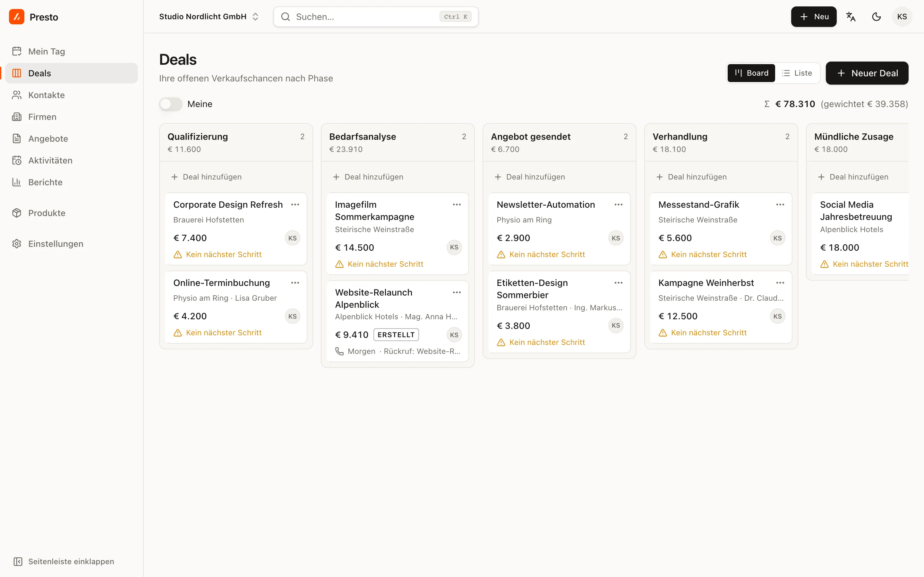Expand the Studio Nordlicht GmbH workspace switcher
This screenshot has width=924, height=577.
[x=209, y=17]
